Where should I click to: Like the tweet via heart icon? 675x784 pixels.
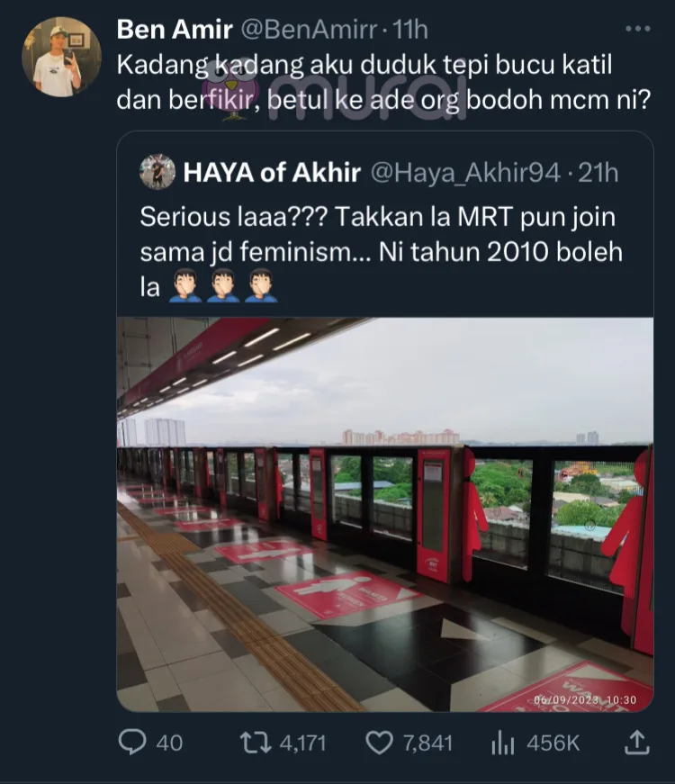coord(380,743)
